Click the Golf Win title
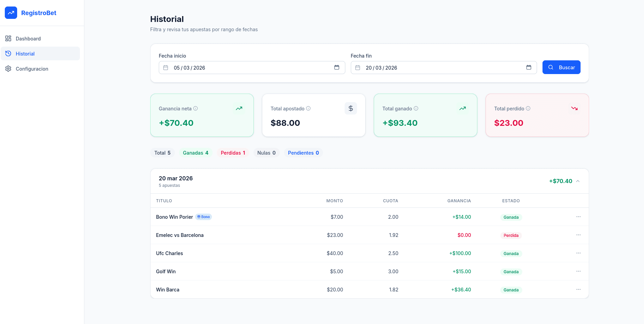 tap(166, 272)
